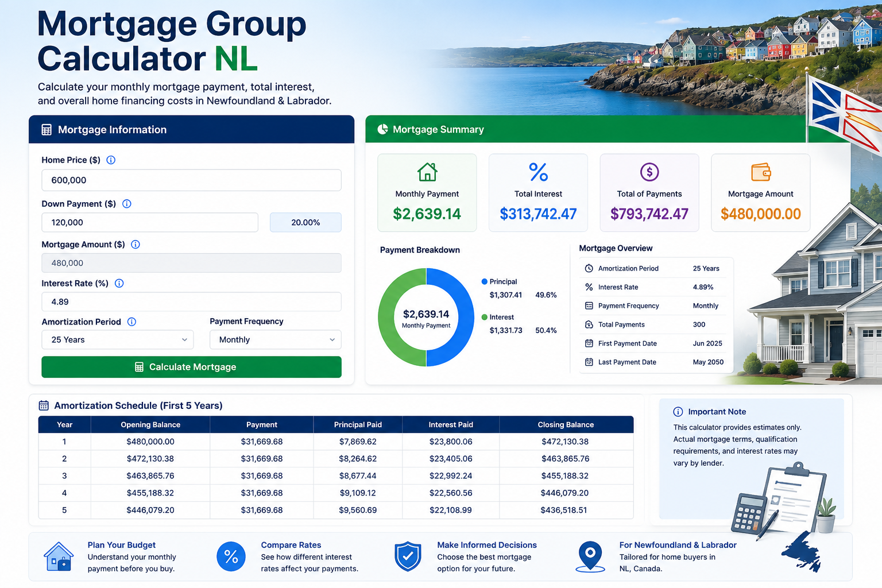882x588 pixels.
Task: Click the $7,869.62 principal paid cell
Action: [x=358, y=442]
